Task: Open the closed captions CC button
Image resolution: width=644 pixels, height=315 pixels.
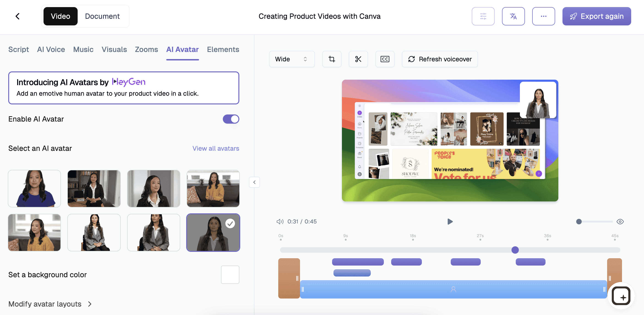Action: 385,59
